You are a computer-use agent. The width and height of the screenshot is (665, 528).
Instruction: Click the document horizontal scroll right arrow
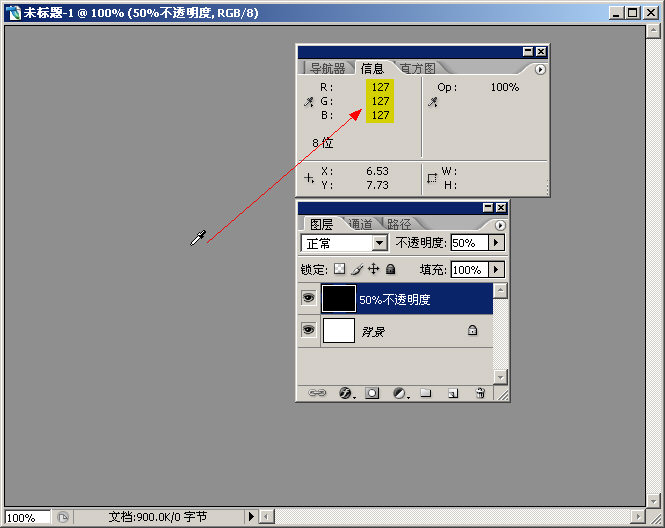click(637, 517)
